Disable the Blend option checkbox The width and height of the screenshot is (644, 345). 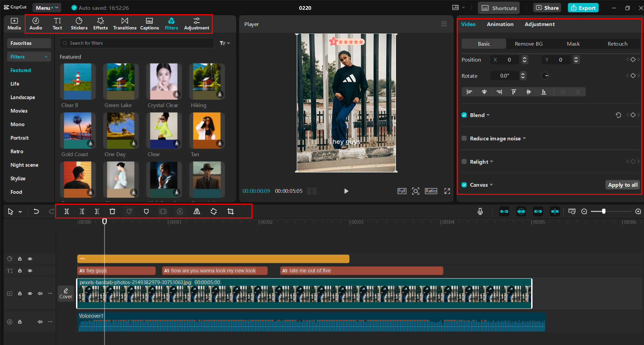coord(464,115)
